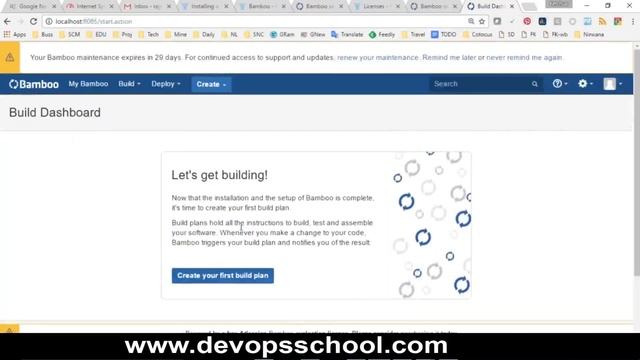Click the Remind me later link
640x360 pixels.
point(449,58)
